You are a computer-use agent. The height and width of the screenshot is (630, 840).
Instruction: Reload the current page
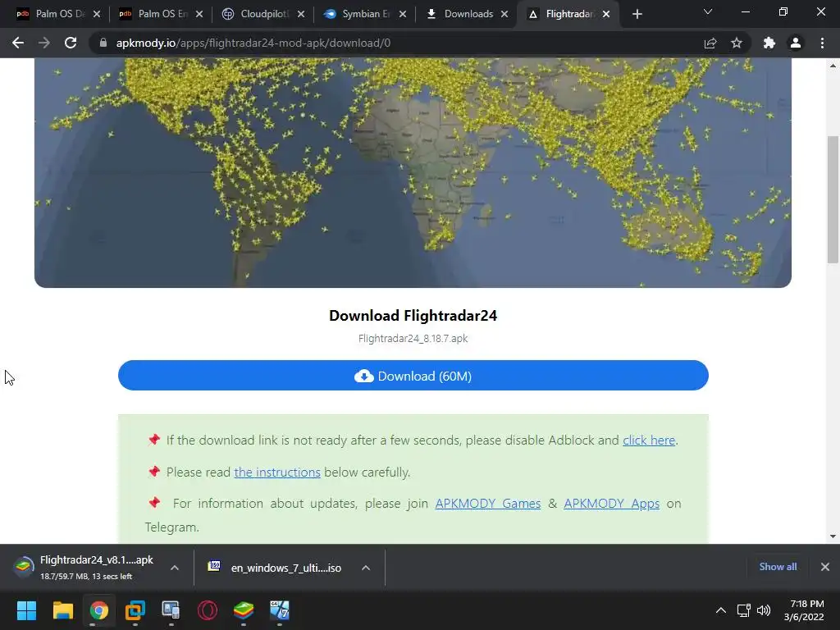pyautogui.click(x=71, y=43)
